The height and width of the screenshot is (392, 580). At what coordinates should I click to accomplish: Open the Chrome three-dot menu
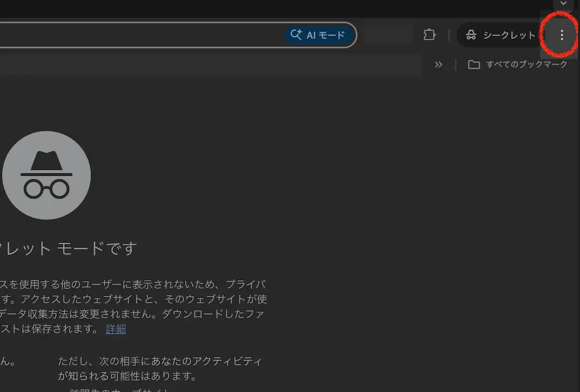tap(562, 35)
